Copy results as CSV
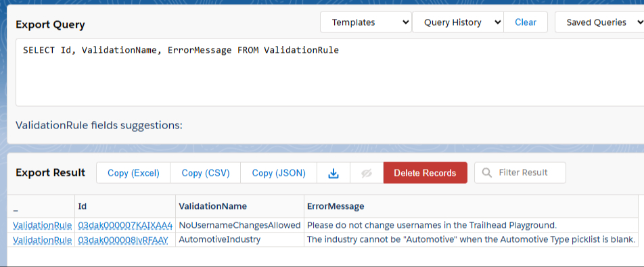Viewport: 644px width, 267px height. pyautogui.click(x=206, y=172)
